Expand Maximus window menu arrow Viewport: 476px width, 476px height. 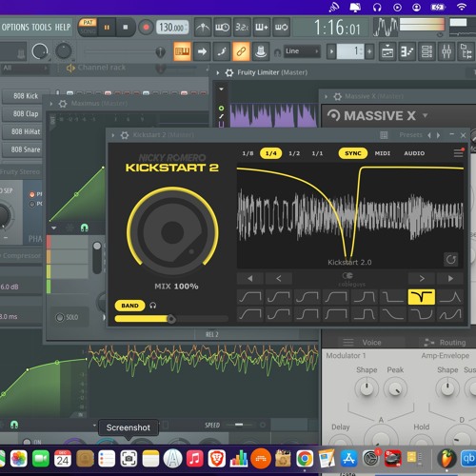[x=51, y=104]
